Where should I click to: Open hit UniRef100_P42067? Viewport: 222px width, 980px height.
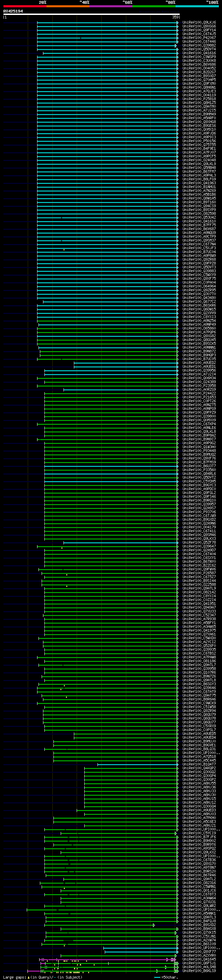[199, 38]
